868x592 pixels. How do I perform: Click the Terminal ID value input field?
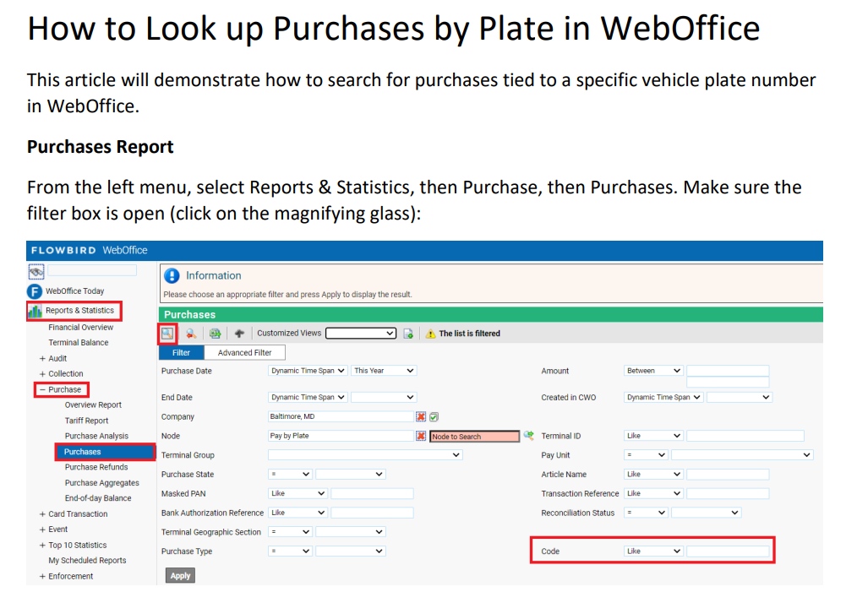point(745,436)
